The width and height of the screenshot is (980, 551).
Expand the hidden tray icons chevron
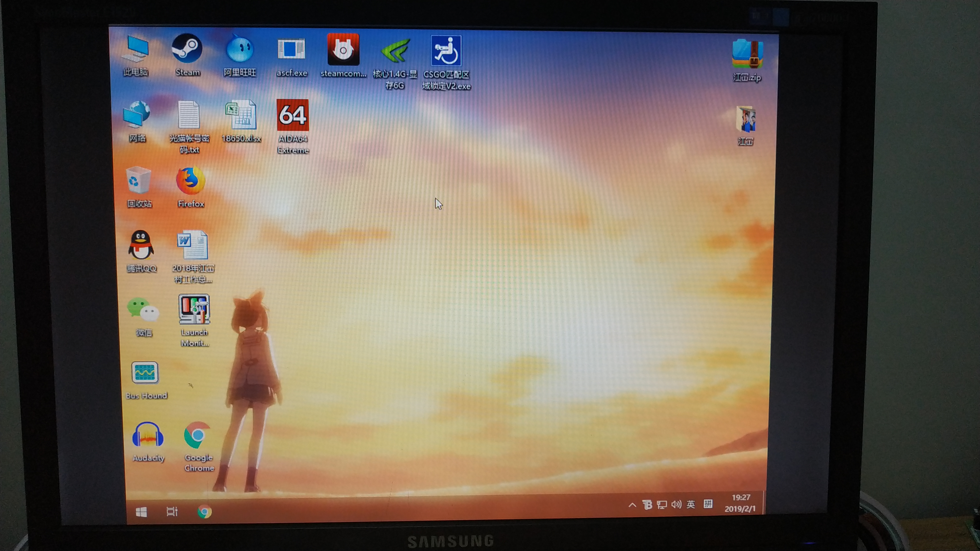[632, 505]
